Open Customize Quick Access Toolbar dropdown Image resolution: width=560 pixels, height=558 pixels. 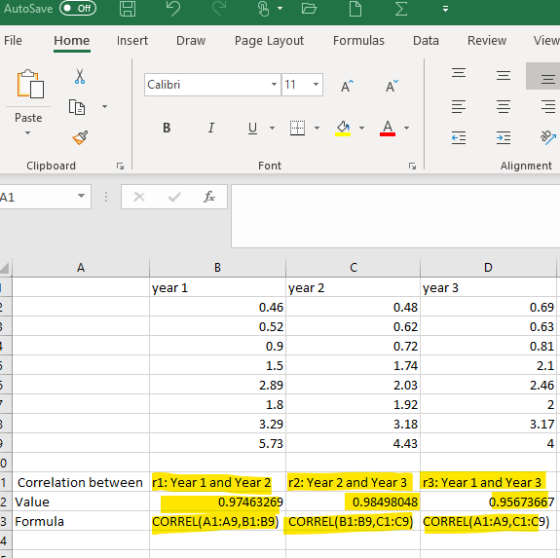445,9
